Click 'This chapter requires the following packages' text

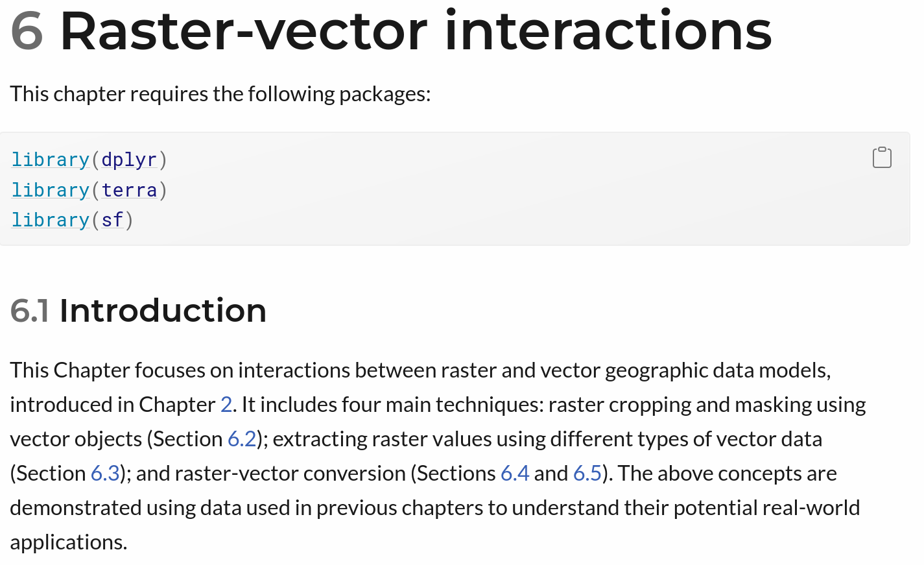click(x=220, y=94)
